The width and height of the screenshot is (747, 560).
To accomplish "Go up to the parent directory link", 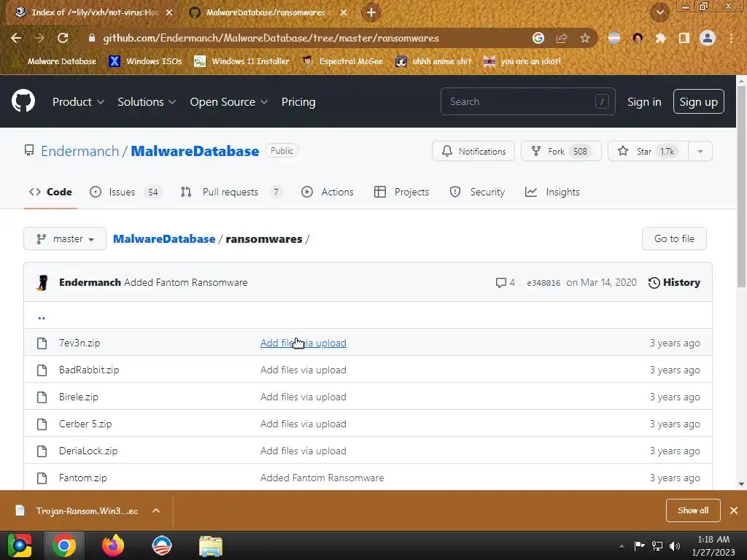I will (42, 317).
